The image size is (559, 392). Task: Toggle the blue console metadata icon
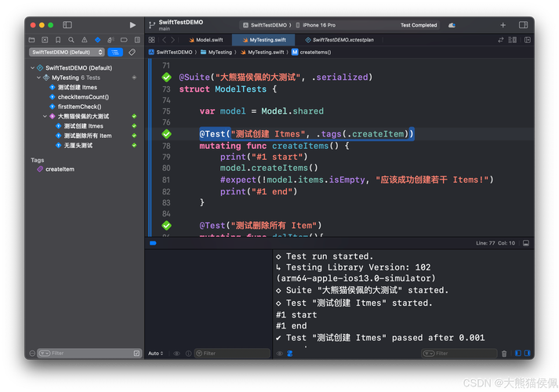pos(290,354)
